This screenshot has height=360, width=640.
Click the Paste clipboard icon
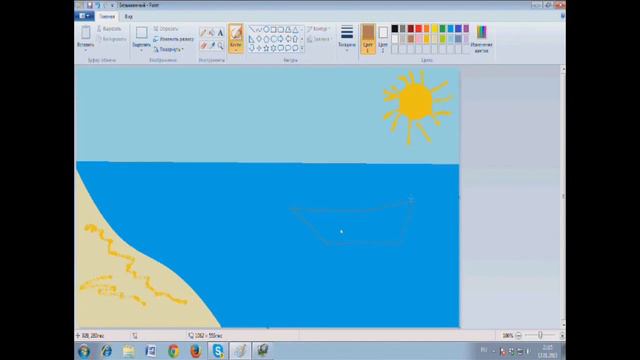(x=86, y=33)
